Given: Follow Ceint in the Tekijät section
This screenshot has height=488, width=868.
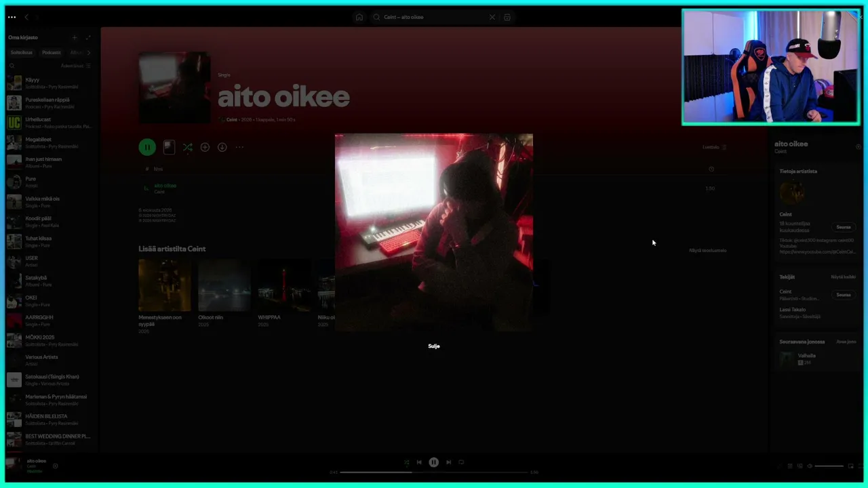Looking at the screenshot, I should (844, 295).
